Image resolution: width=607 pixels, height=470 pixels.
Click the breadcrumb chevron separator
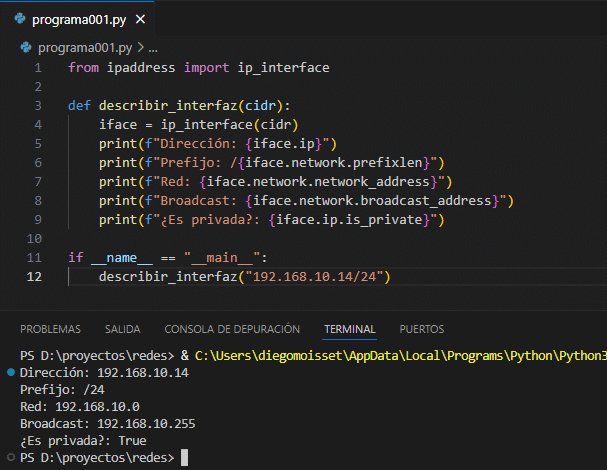pyautogui.click(x=139, y=47)
